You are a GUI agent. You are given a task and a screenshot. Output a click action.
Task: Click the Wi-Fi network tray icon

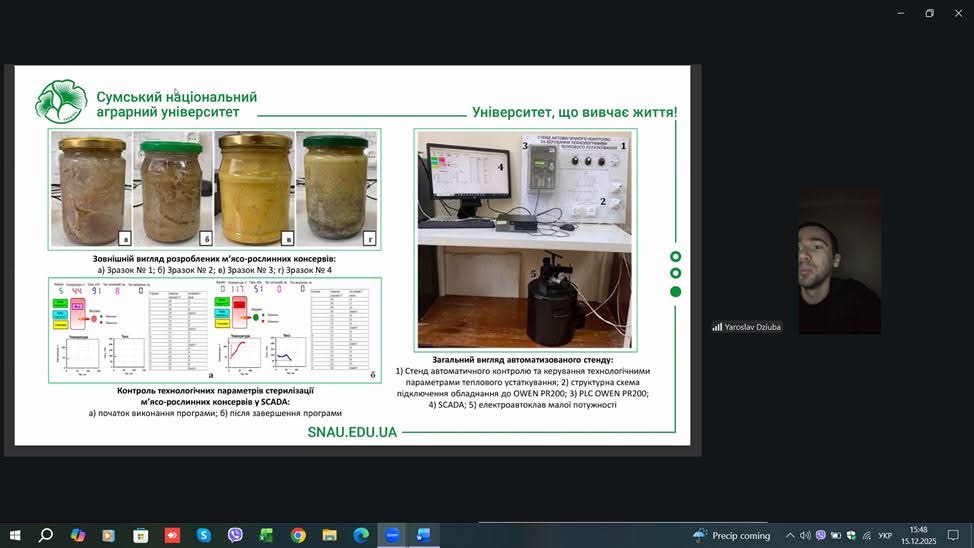(x=867, y=536)
